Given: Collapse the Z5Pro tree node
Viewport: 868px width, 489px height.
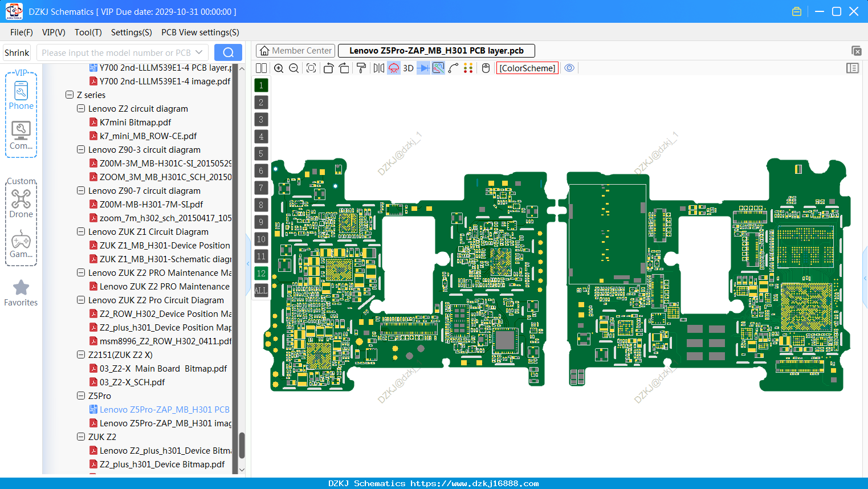Looking at the screenshot, I should click(81, 396).
